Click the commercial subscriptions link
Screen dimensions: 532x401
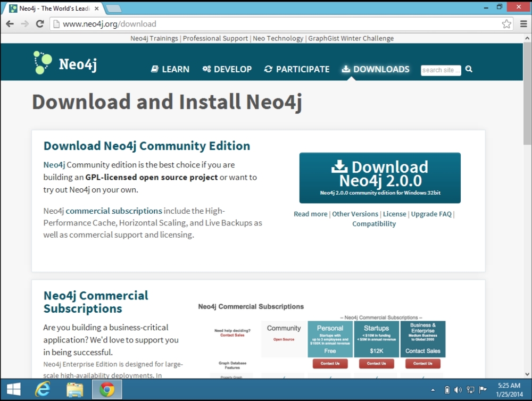tap(114, 211)
